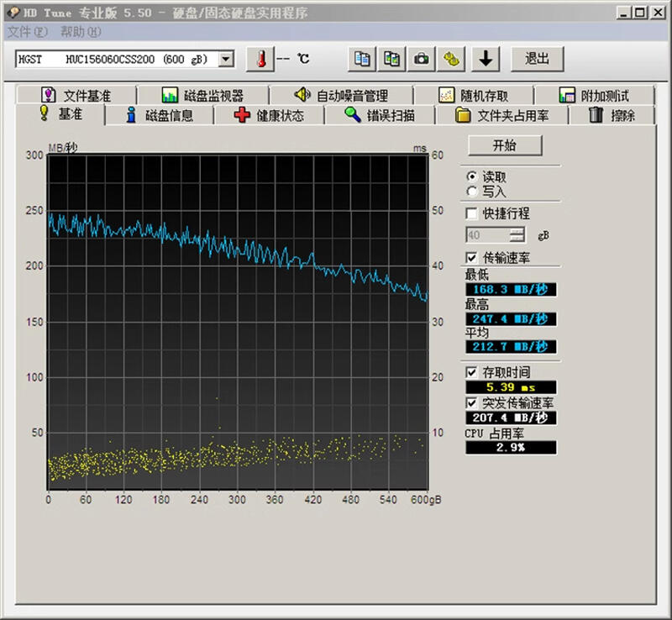Click the temperature thermometer icon

pos(260,59)
